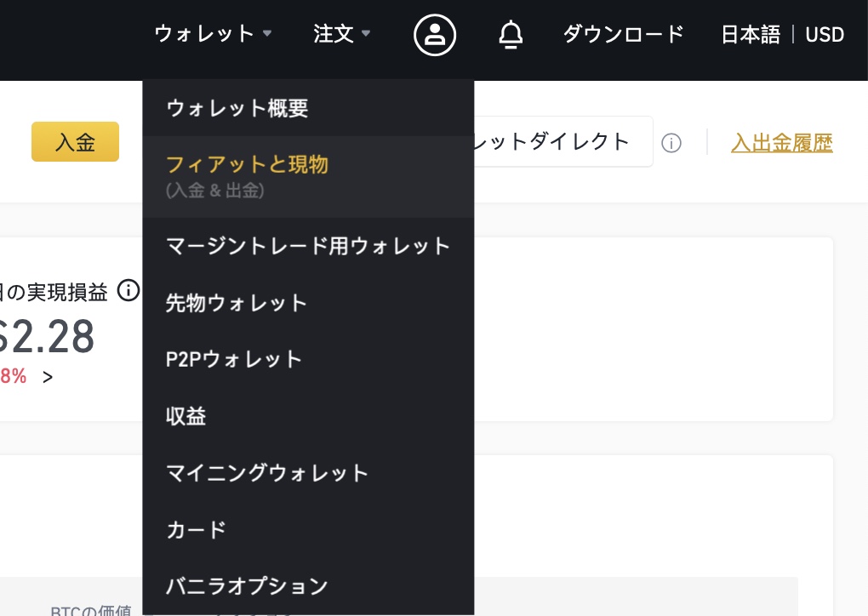Click the > arrow beside the percentage
The height and width of the screenshot is (616, 868).
point(48,377)
